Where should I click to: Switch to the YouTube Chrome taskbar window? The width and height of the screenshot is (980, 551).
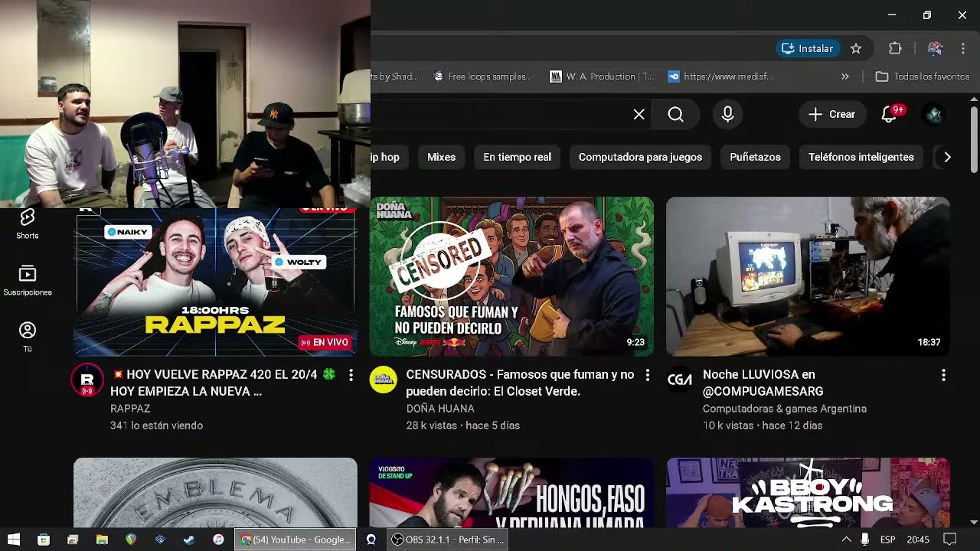(x=295, y=540)
